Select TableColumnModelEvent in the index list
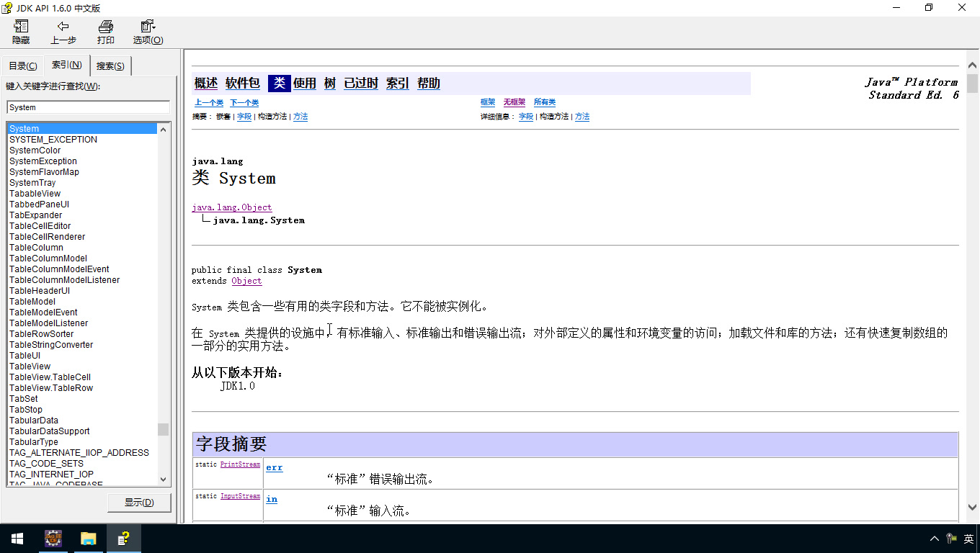The width and height of the screenshot is (980, 553). (x=60, y=269)
